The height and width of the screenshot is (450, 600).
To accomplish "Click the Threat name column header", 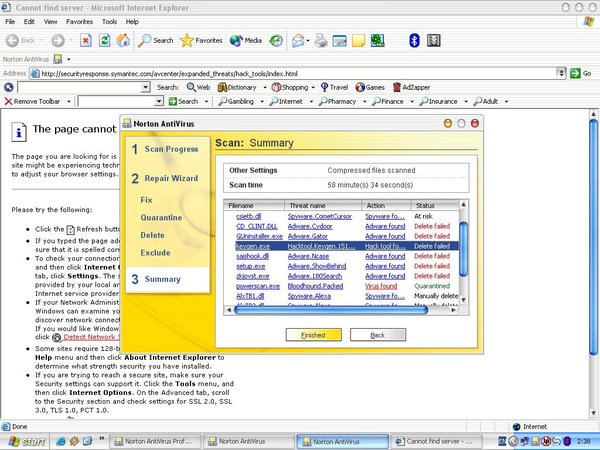I will point(323,205).
